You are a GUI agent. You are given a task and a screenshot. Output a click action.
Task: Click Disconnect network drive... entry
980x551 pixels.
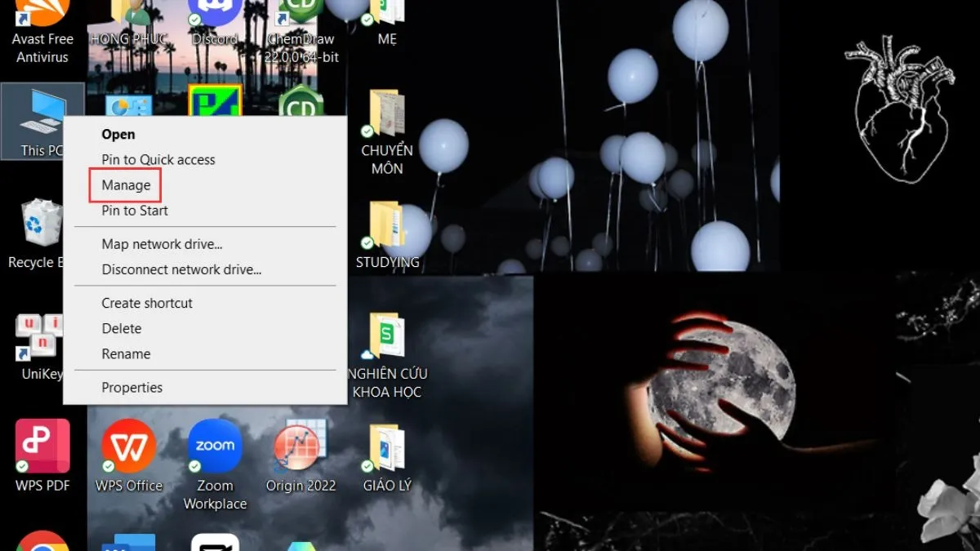pos(181,269)
